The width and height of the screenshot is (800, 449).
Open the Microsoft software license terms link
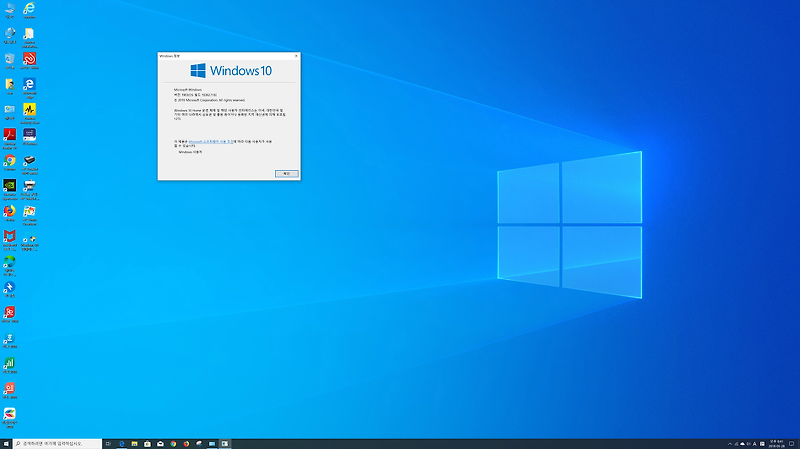(211, 141)
